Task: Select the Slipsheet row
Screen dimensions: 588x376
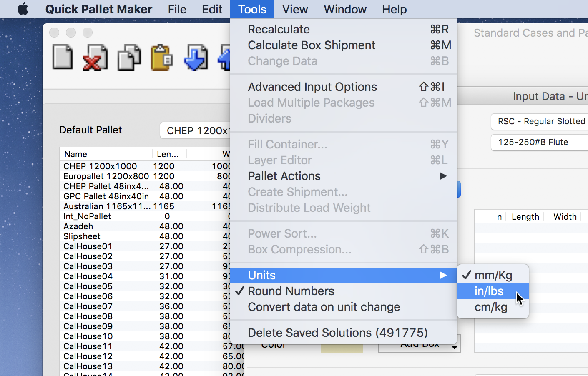Action: pos(146,236)
